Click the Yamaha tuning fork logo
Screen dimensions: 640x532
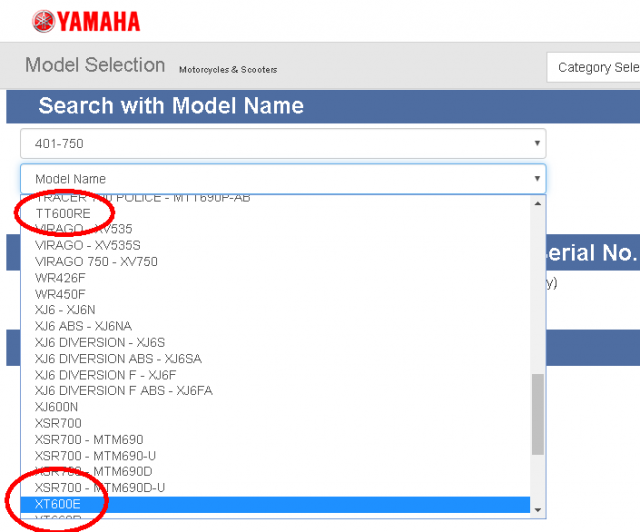click(44, 21)
